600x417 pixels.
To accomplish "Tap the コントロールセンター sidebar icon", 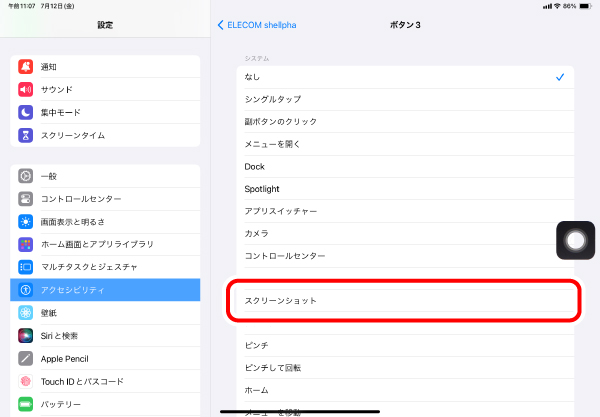I will 25,199.
